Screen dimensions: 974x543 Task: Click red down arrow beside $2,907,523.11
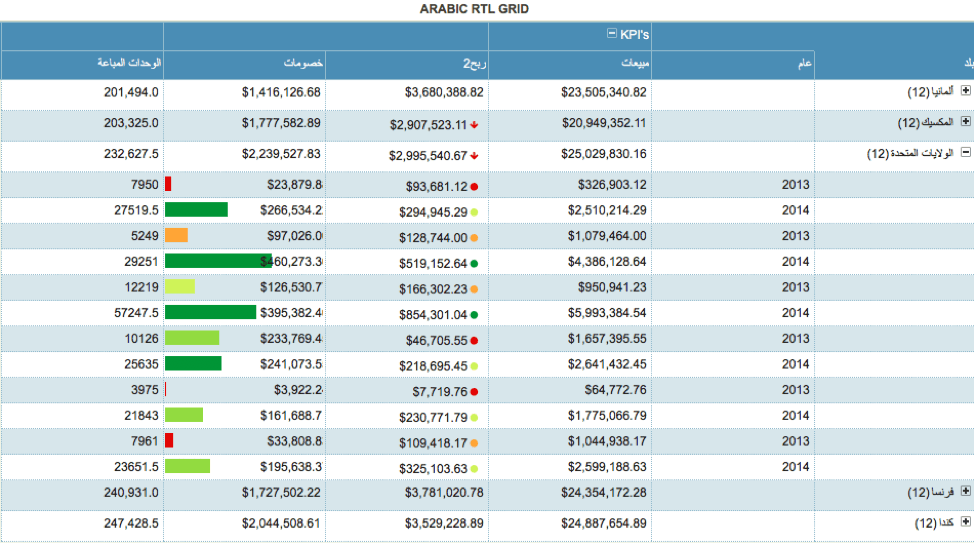[x=474, y=126]
